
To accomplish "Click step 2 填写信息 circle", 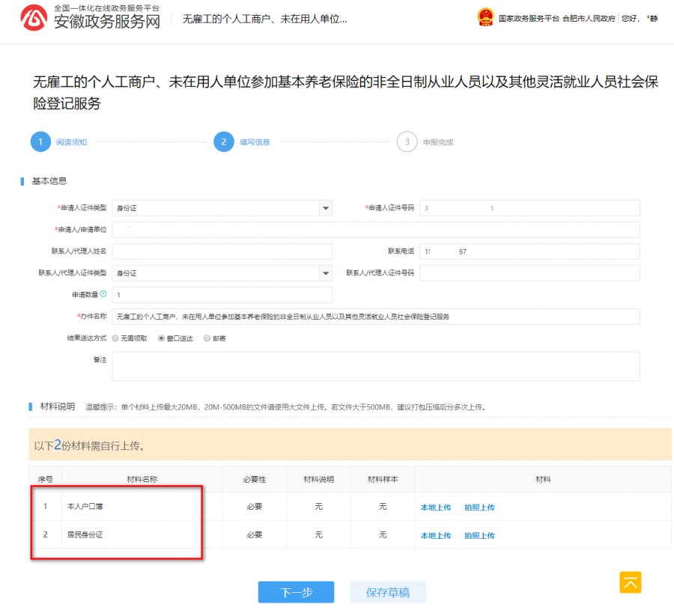I will (x=223, y=142).
